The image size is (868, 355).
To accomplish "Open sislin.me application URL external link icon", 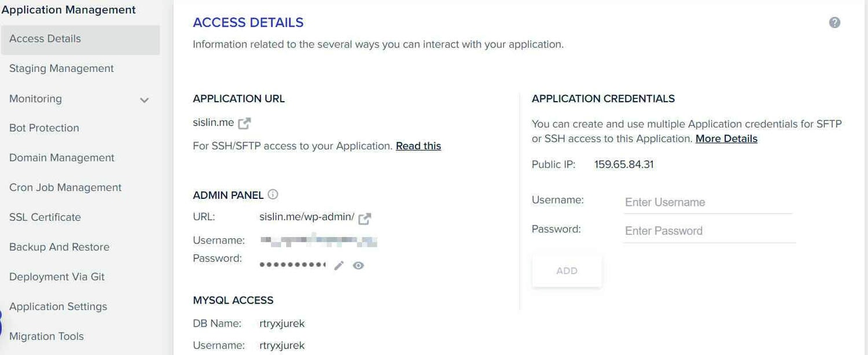I will (245, 123).
